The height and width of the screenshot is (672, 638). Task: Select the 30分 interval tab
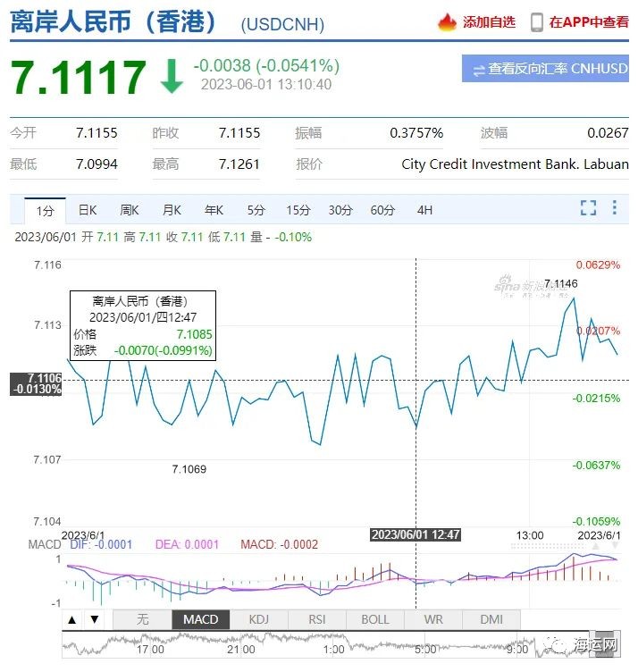click(340, 210)
